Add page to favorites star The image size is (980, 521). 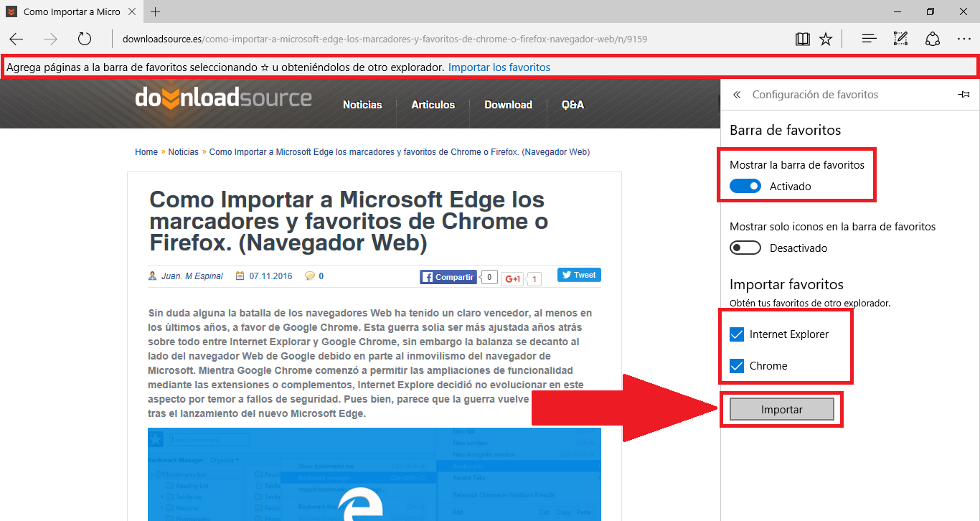tap(826, 39)
